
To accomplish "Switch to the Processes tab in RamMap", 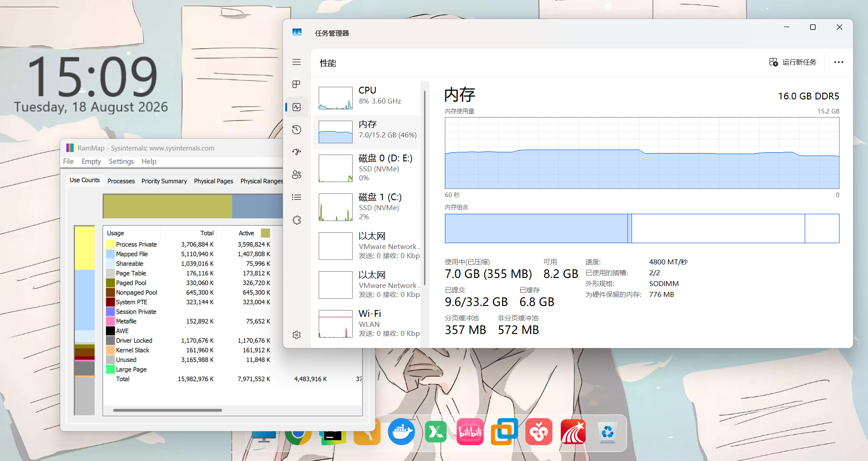I will [x=121, y=181].
